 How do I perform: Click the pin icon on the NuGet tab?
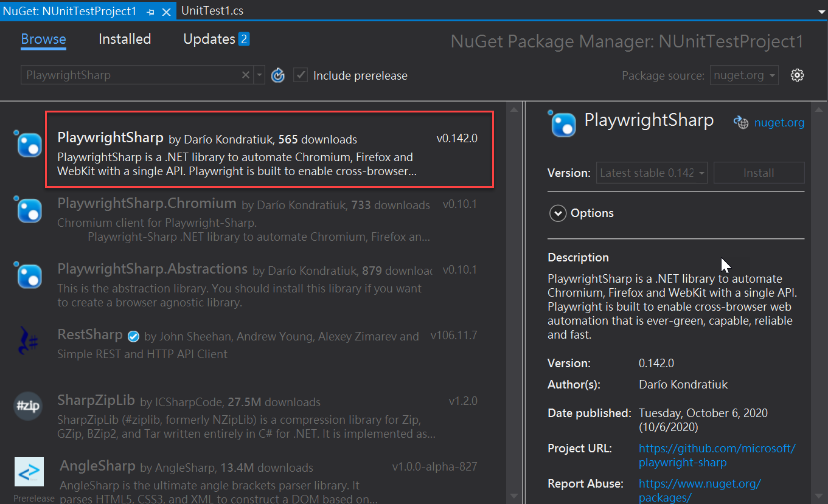[151, 12]
